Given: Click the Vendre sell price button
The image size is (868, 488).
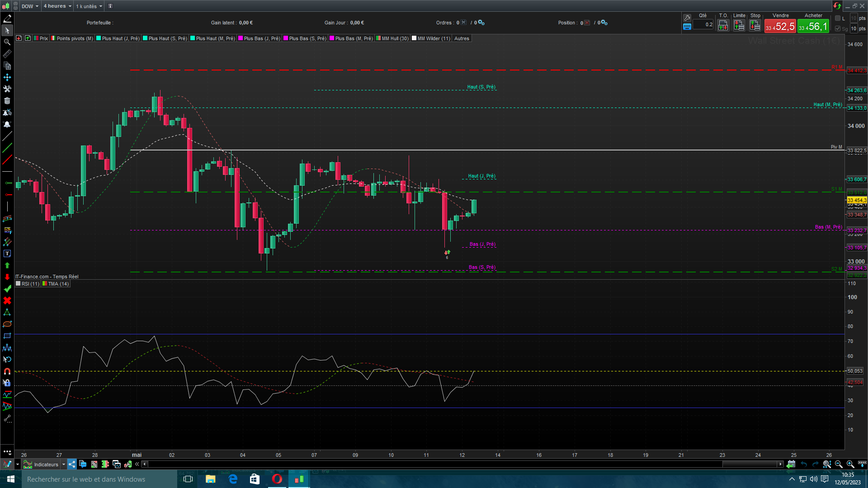Looking at the screenshot, I should (780, 27).
